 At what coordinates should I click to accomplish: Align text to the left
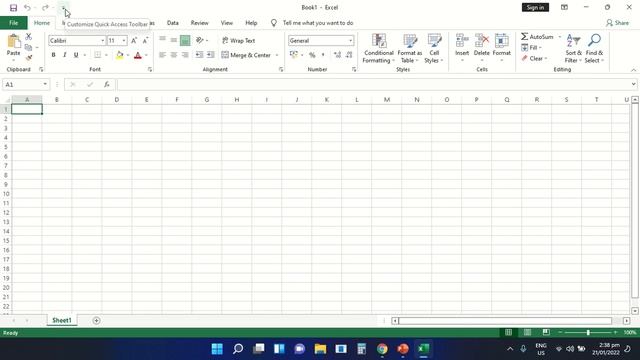point(162,55)
